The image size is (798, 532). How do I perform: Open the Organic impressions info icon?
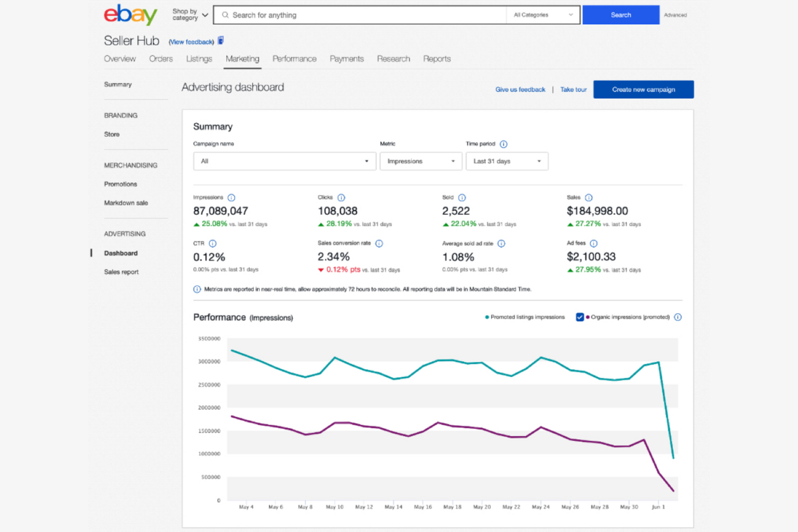pos(678,317)
